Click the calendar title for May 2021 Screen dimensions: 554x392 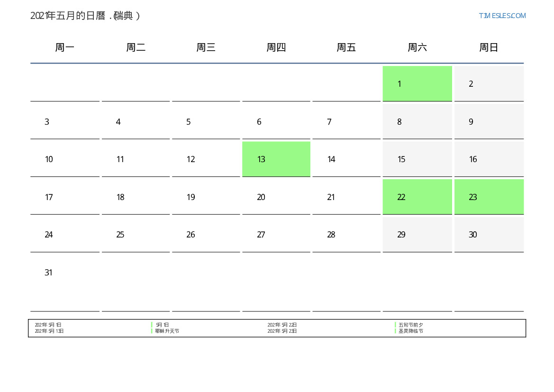(85, 16)
